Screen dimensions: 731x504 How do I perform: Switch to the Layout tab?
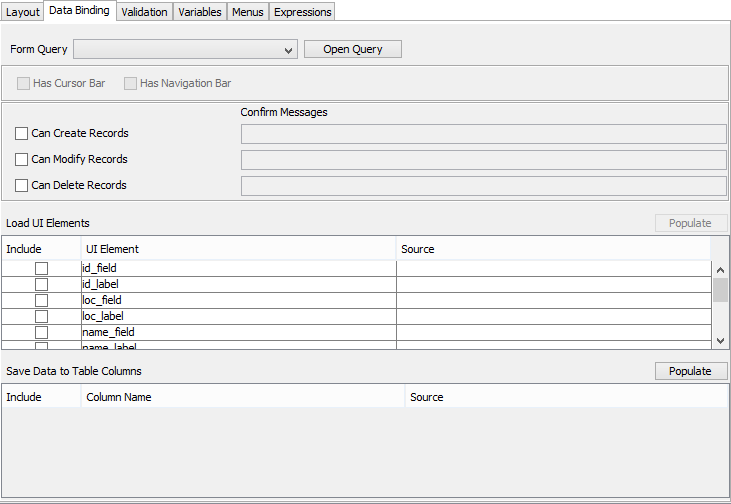(23, 12)
